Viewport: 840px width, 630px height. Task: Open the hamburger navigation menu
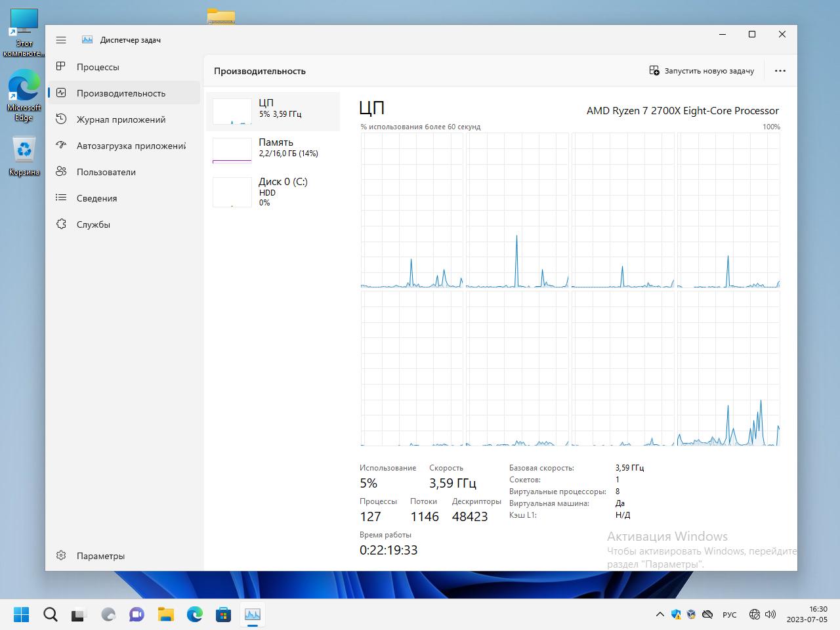(61, 40)
